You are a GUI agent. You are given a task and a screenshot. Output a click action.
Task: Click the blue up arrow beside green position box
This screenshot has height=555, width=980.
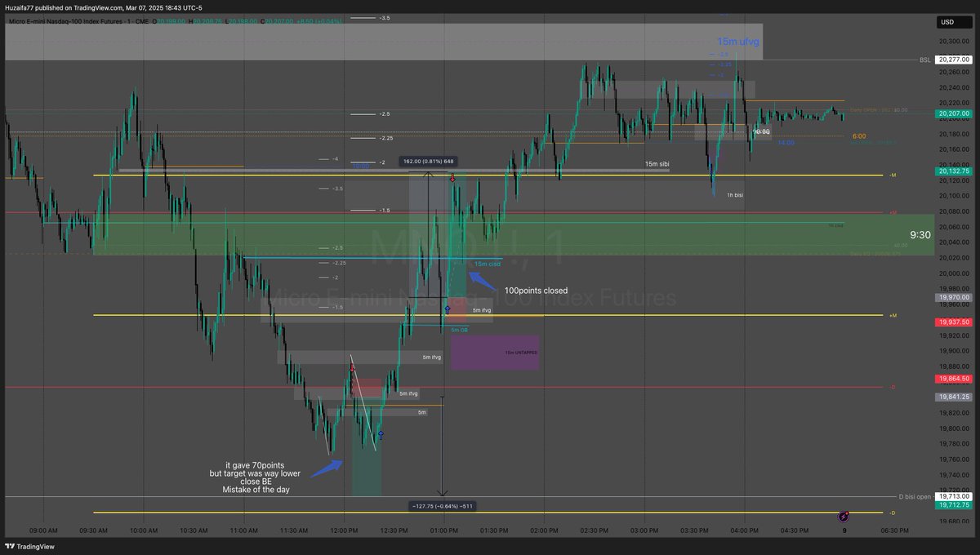pyautogui.click(x=381, y=436)
